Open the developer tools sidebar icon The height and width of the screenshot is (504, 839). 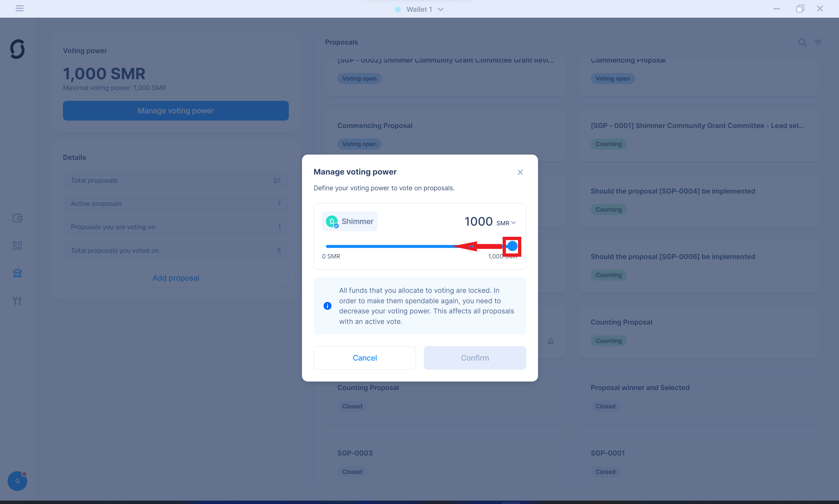tap(17, 301)
